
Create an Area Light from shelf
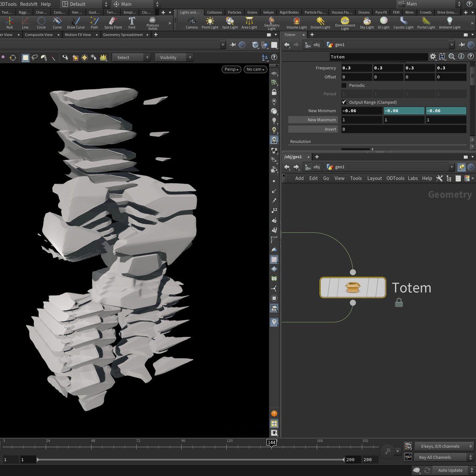click(x=249, y=23)
